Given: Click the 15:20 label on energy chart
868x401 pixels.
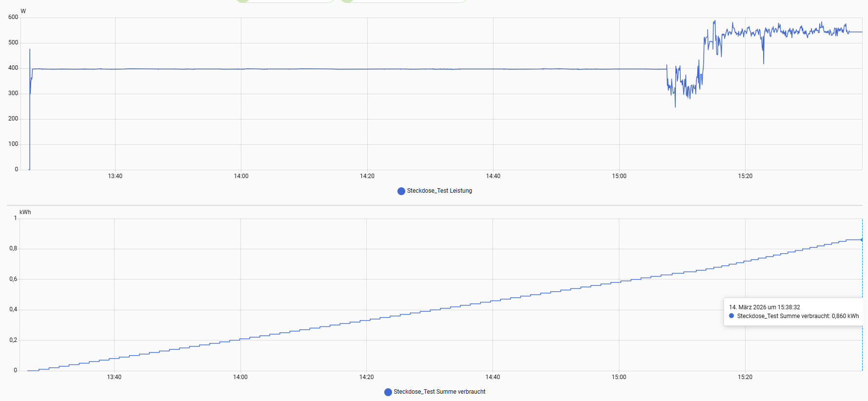Looking at the screenshot, I should click(x=745, y=377).
